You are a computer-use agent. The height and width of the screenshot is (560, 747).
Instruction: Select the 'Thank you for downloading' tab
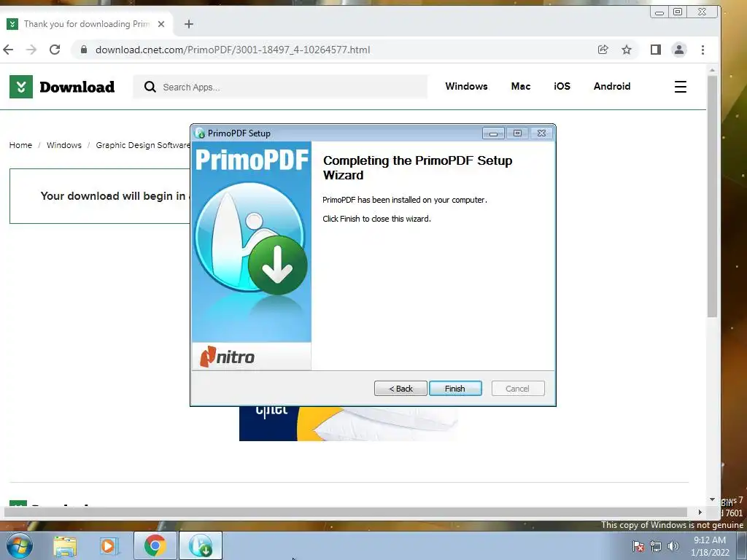tap(86, 24)
